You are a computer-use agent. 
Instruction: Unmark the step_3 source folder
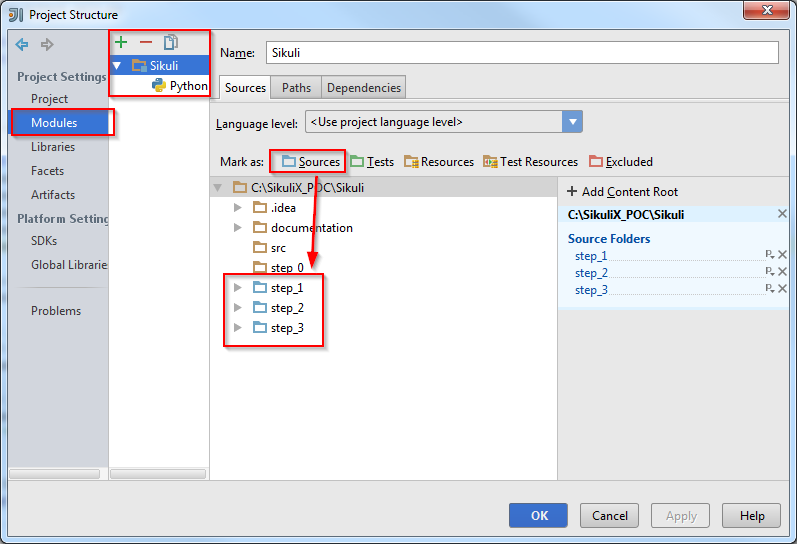click(782, 289)
